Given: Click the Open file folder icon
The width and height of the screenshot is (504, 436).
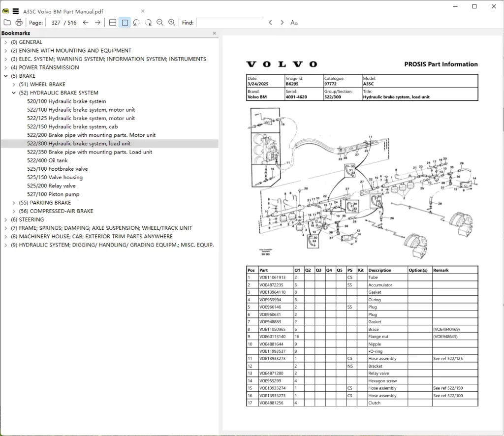Looking at the screenshot, I should [7, 23].
